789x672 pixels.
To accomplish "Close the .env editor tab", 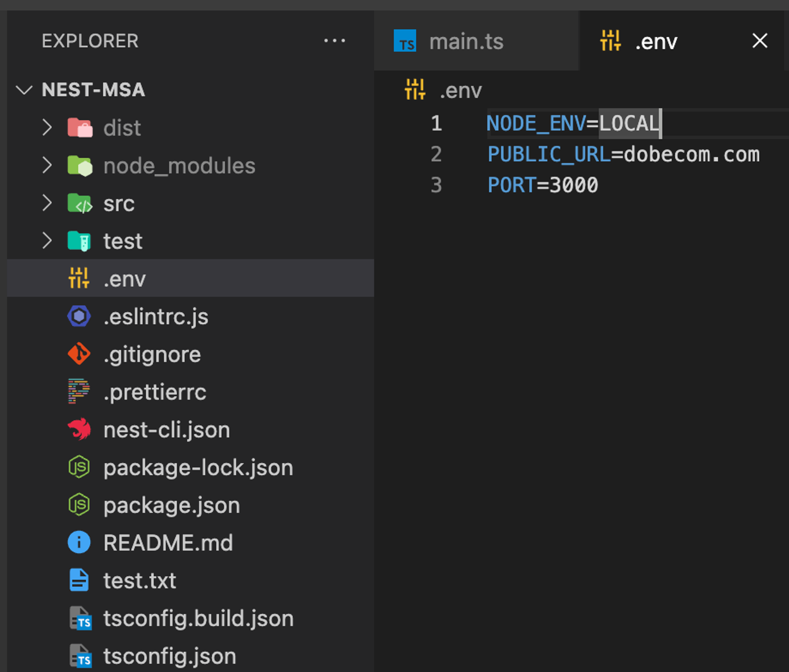I will 759,41.
